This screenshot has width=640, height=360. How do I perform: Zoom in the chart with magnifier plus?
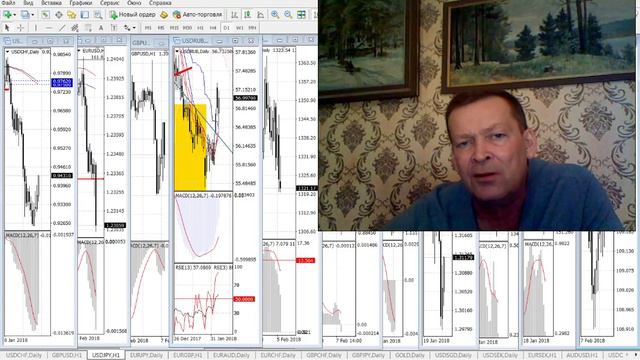coord(275,15)
